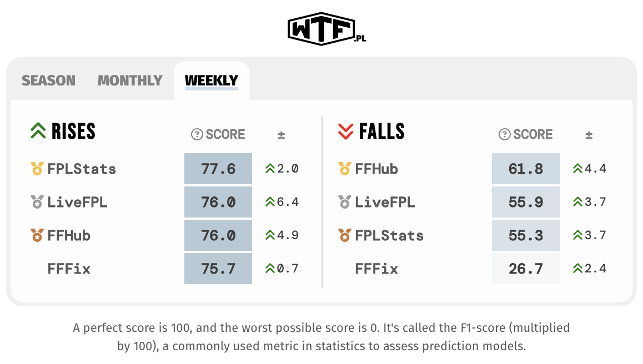The image size is (643, 364).
Task: Click the WTF.pl logo
Action: click(321, 25)
